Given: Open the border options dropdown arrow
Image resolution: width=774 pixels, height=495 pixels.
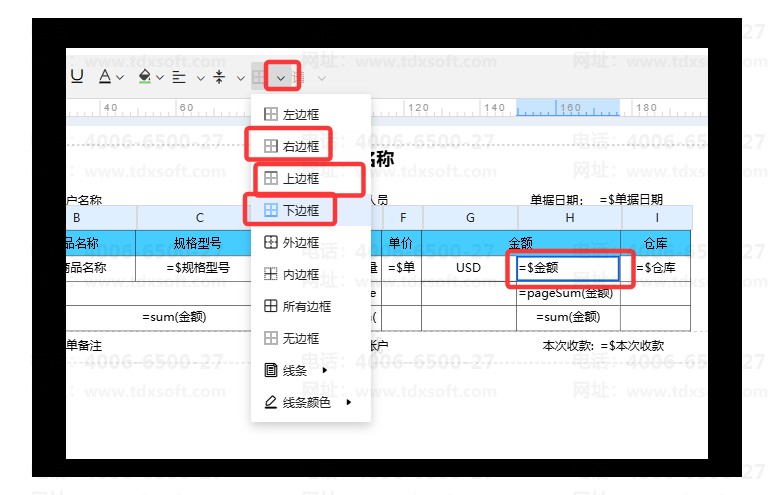Looking at the screenshot, I should pyautogui.click(x=282, y=77).
